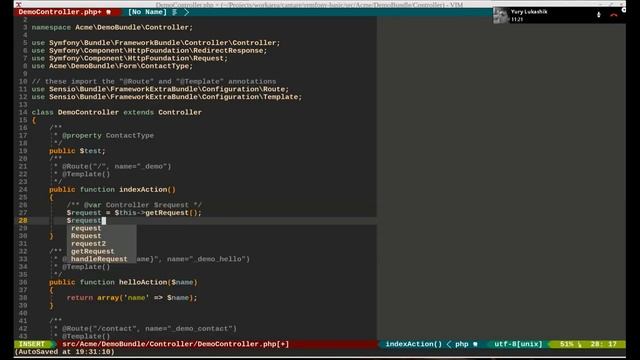Image resolution: width=640 pixels, height=360 pixels.
Task: Click the 'class DemoController extends Controller' line
Action: [117, 112]
